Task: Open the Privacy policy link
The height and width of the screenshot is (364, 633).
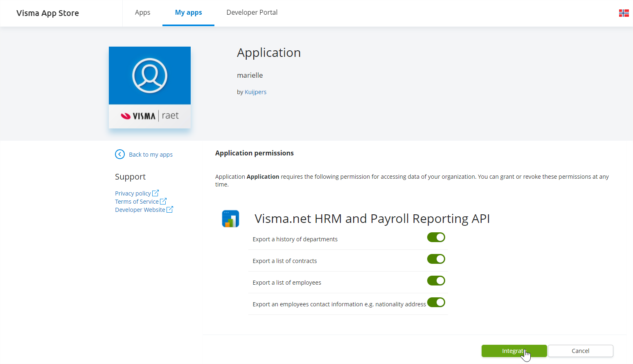Action: (x=133, y=193)
